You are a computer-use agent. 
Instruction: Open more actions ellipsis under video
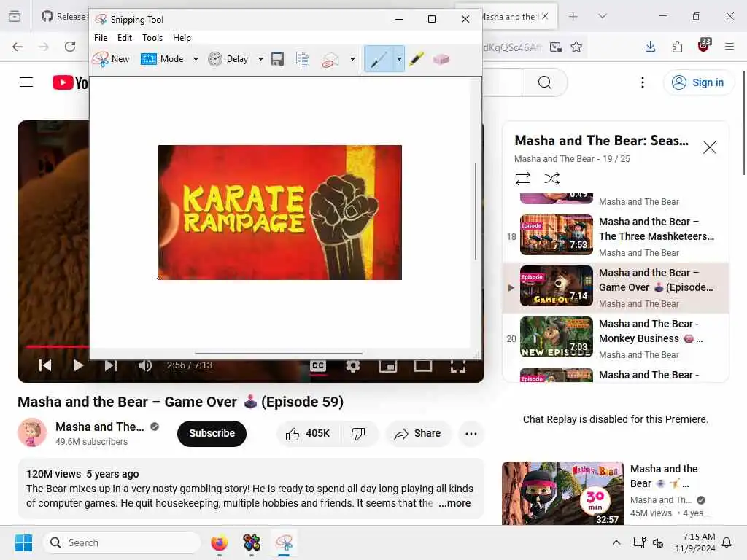pyautogui.click(x=471, y=433)
